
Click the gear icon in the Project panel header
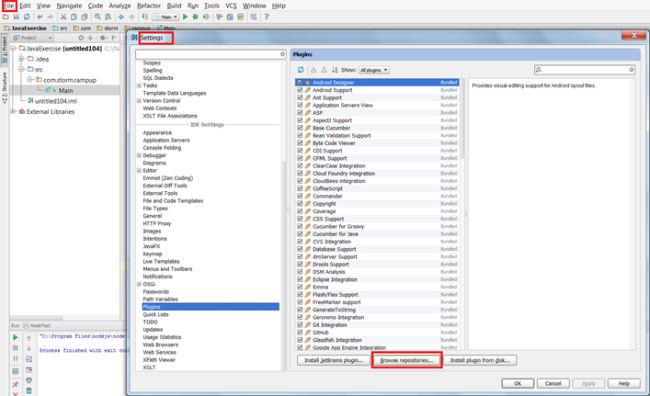click(102, 38)
